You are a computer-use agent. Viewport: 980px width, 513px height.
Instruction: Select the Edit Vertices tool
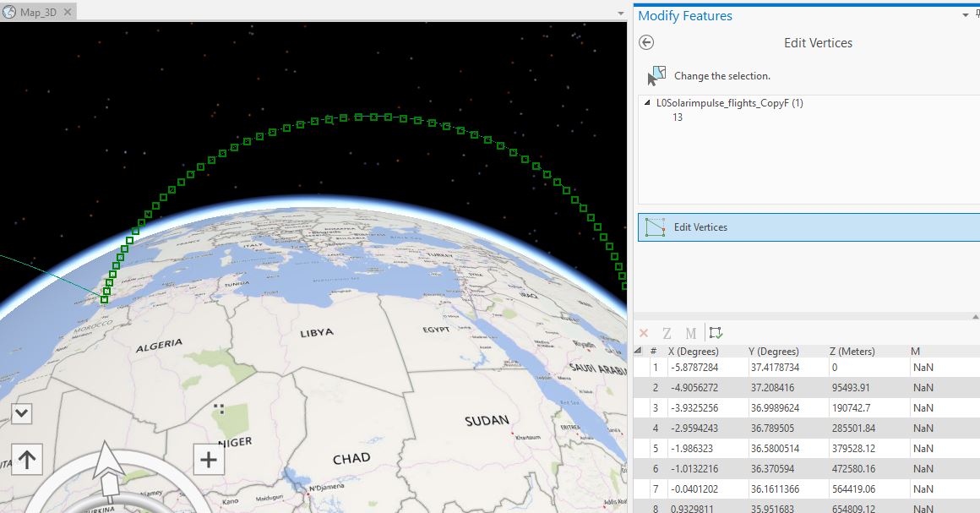click(x=808, y=227)
